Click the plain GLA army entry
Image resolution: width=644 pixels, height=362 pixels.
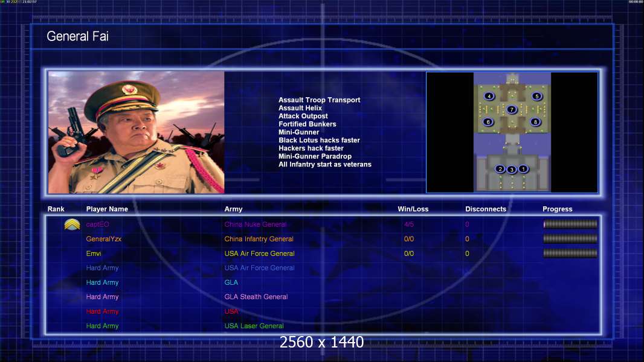pyautogui.click(x=231, y=282)
